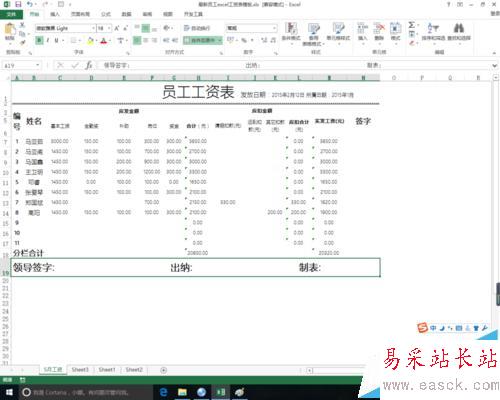Toggle Wrap Text

pyautogui.click(x=197, y=28)
